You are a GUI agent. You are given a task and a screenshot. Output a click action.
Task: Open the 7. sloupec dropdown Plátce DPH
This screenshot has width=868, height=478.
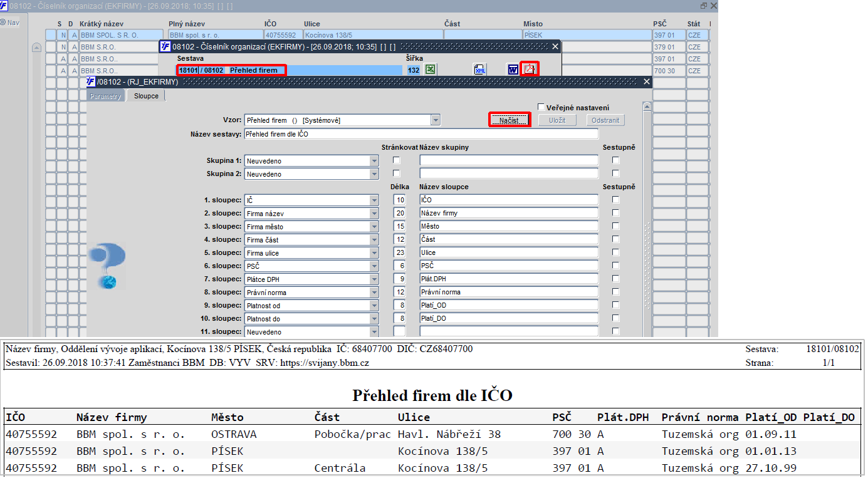point(374,279)
